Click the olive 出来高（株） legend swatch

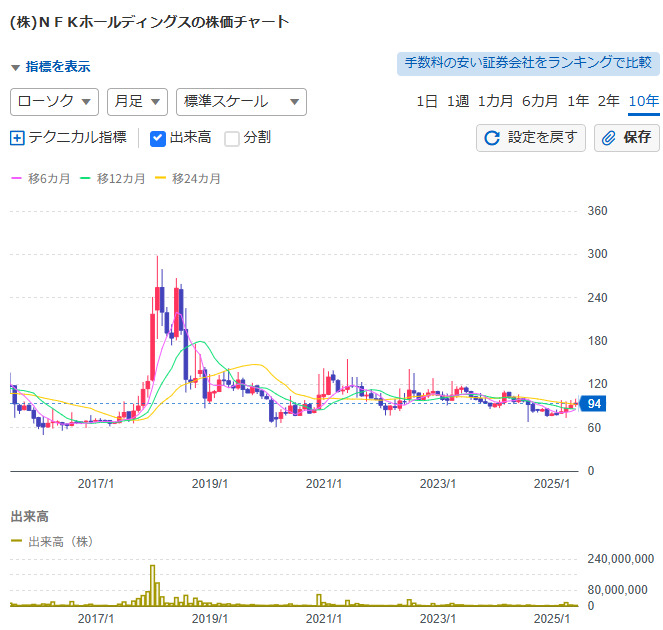[16, 541]
